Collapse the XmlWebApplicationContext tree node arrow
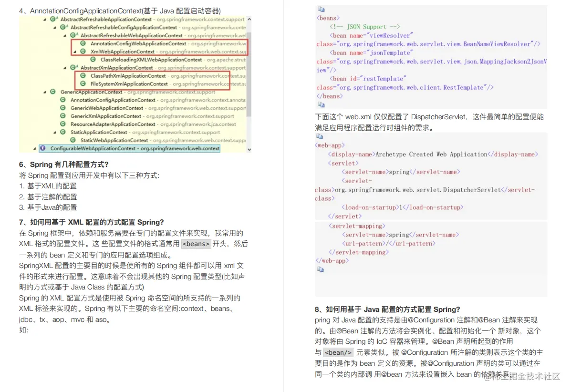The width and height of the screenshot is (571, 392). point(75,52)
